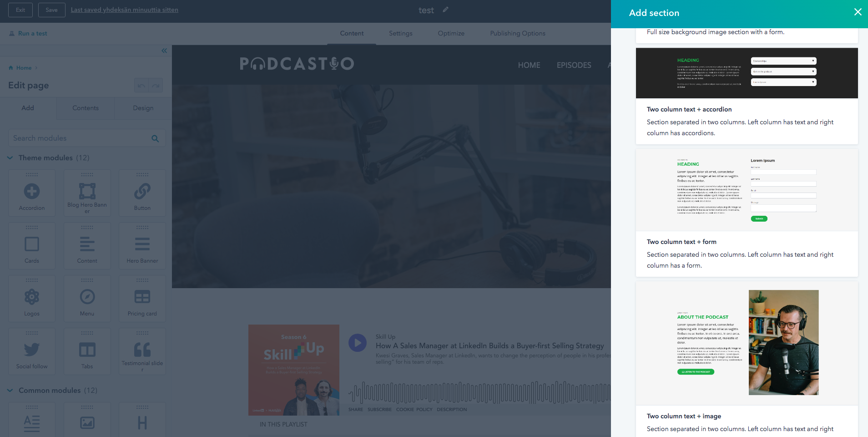868x437 pixels.
Task: Click the Run a test link
Action: pos(32,33)
